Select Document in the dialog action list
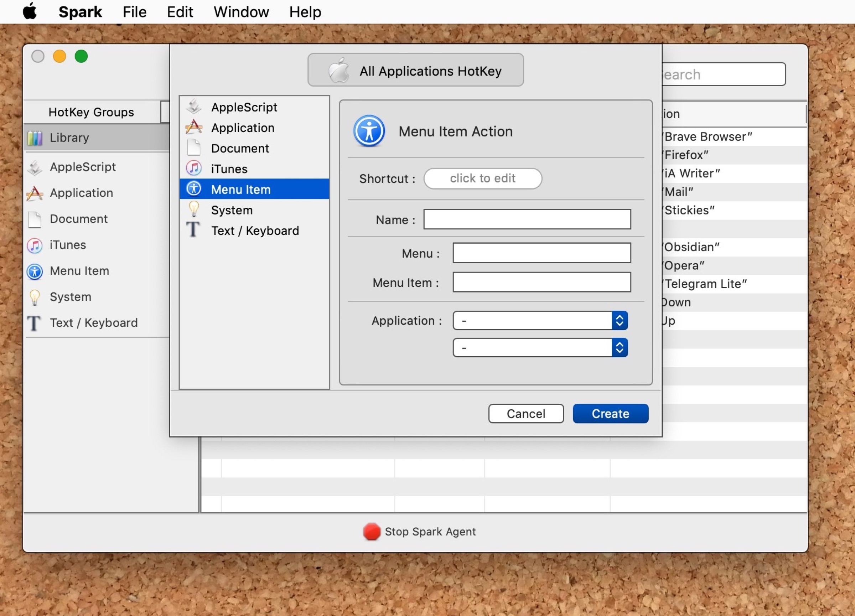Viewport: 855px width, 616px height. click(240, 148)
